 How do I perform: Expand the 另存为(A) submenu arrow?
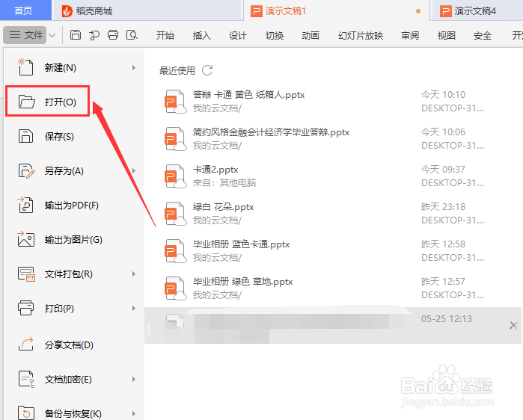(134, 171)
